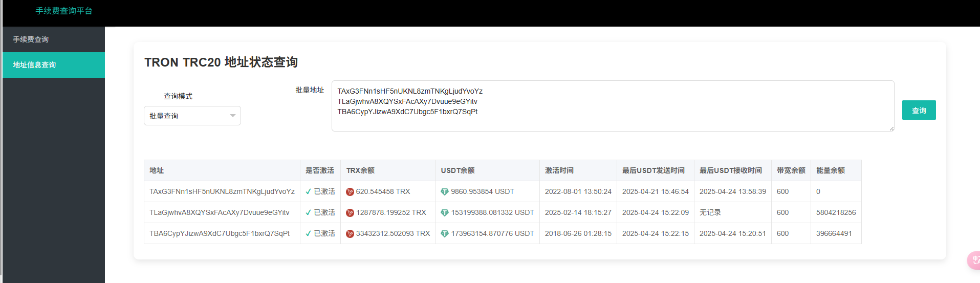Click activation time 2025-02-14 18:15:27
The image size is (980, 283).
(x=578, y=212)
